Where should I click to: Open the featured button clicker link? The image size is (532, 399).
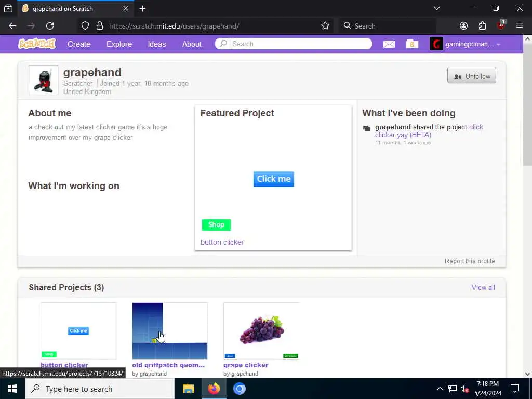[222, 242]
